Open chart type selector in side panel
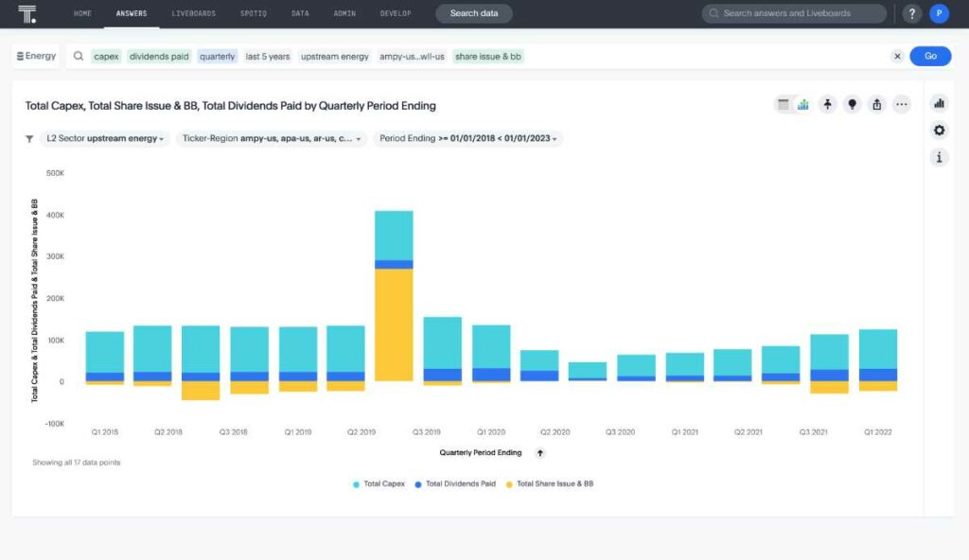The height and width of the screenshot is (560, 969). point(940,103)
